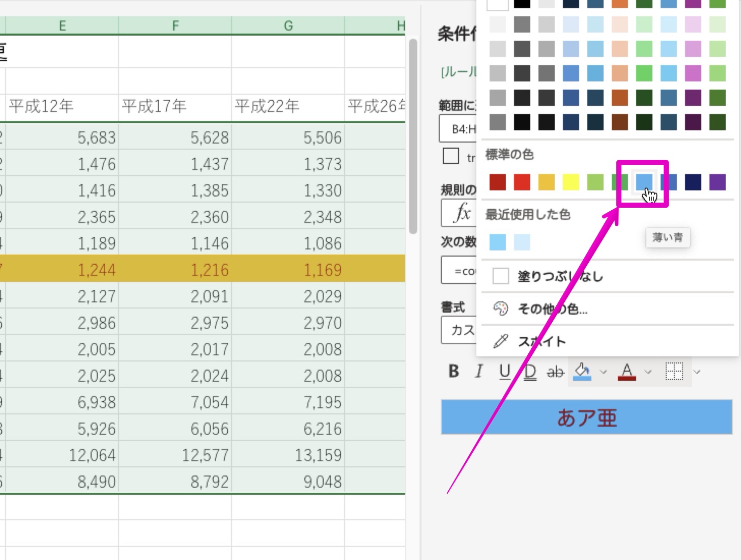
Task: Tick the checkbox beside the B4:H range box
Action: click(x=451, y=156)
